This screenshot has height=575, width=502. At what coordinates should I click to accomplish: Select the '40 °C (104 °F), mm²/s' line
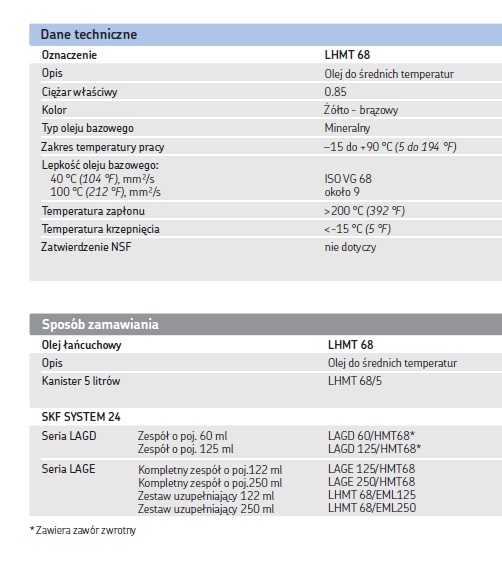[x=102, y=179]
